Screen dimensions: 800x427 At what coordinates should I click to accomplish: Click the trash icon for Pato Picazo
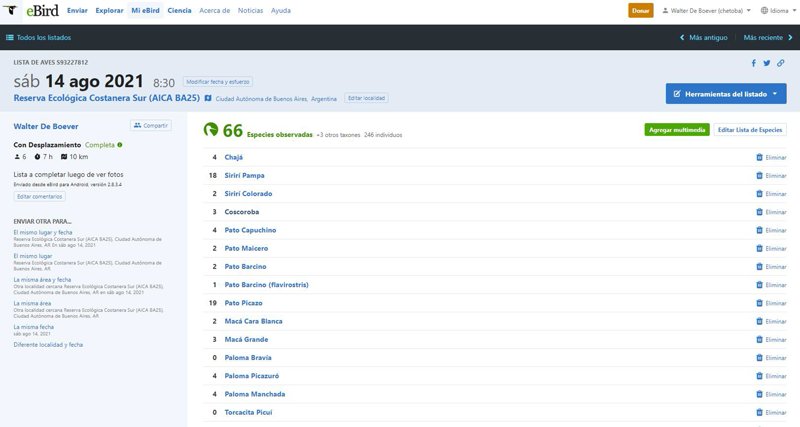759,303
